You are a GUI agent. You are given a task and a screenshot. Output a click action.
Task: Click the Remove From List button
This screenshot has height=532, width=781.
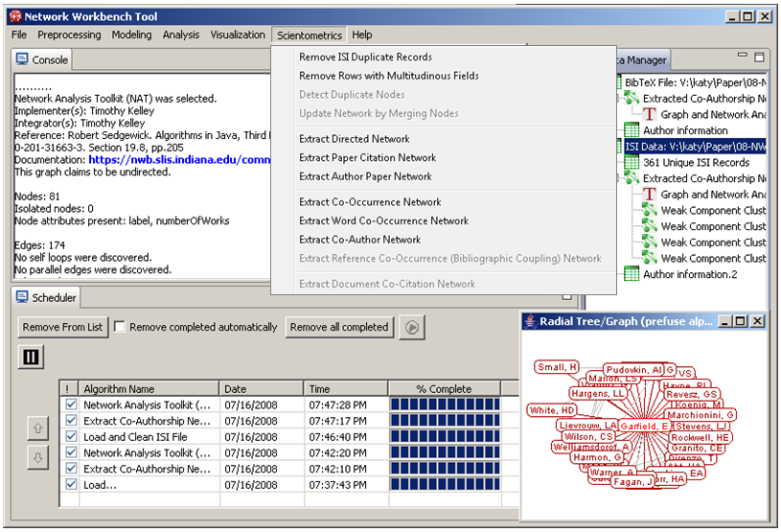tap(62, 327)
